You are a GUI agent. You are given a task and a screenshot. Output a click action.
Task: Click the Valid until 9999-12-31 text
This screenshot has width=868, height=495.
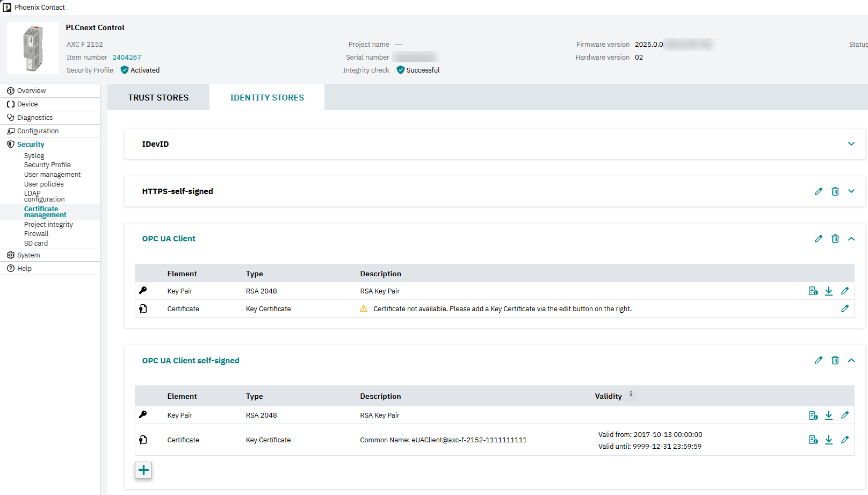point(650,446)
